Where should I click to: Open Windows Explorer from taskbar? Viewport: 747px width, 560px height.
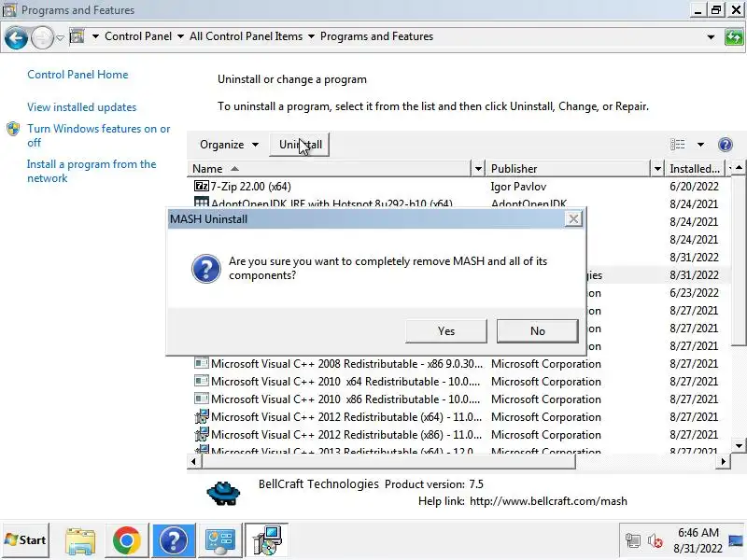(80, 540)
